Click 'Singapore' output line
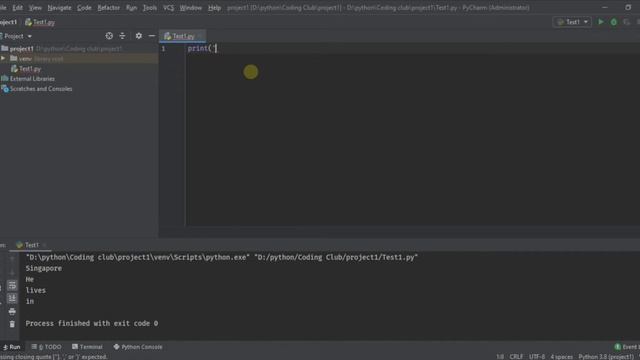The height and width of the screenshot is (360, 640). click(x=44, y=269)
